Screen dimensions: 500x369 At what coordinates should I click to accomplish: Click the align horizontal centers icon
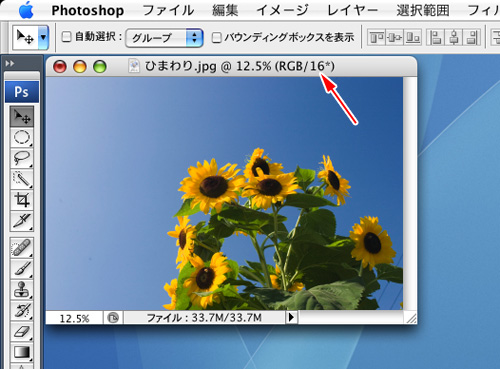pyautogui.click(x=454, y=37)
